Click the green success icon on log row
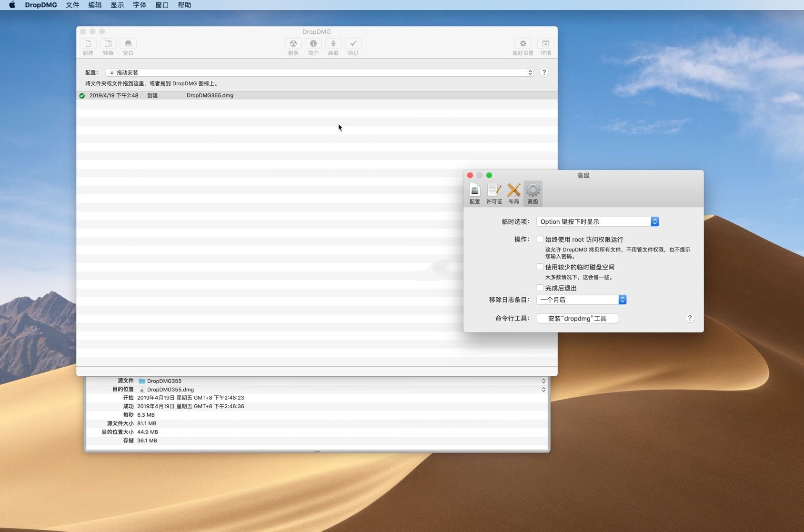The image size is (804, 532). (x=82, y=96)
